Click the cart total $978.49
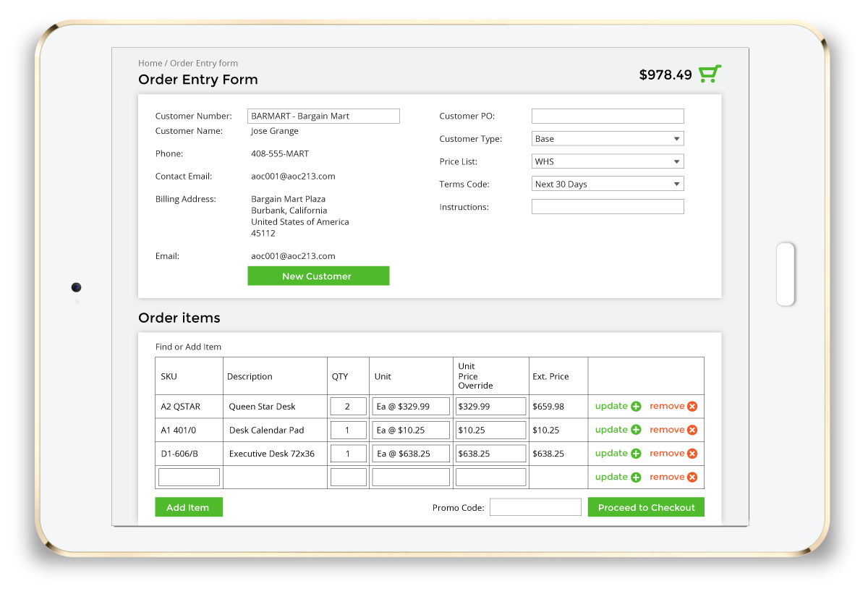This screenshot has width=868, height=594. (x=665, y=75)
